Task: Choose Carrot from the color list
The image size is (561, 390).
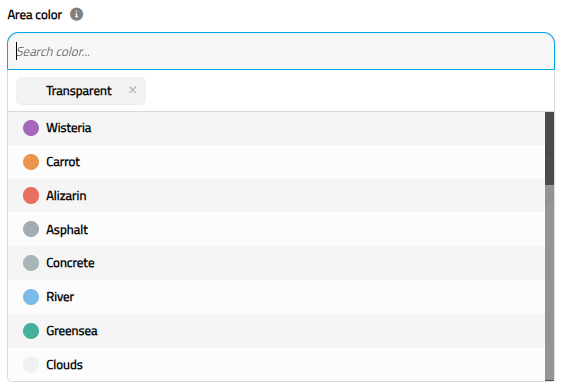Action: pyautogui.click(x=276, y=162)
